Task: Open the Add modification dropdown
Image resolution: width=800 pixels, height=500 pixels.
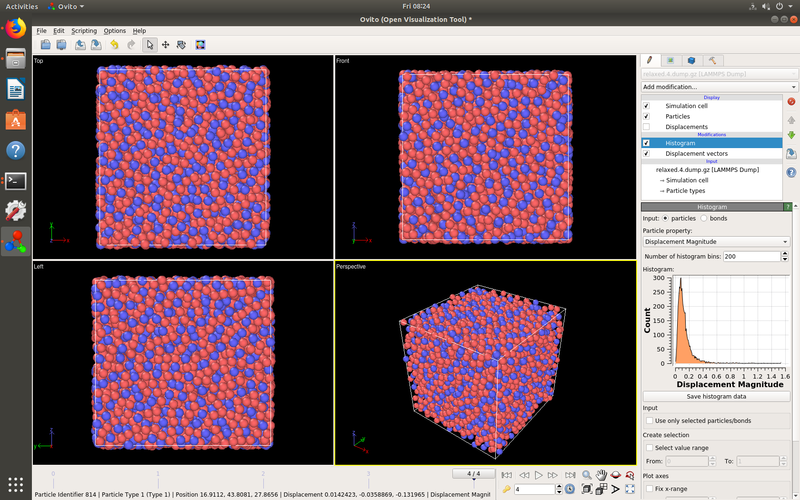Action: (x=719, y=87)
